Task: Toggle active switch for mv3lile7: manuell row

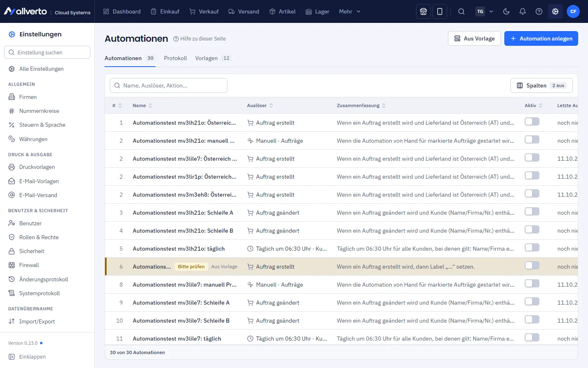Action: coord(532,283)
